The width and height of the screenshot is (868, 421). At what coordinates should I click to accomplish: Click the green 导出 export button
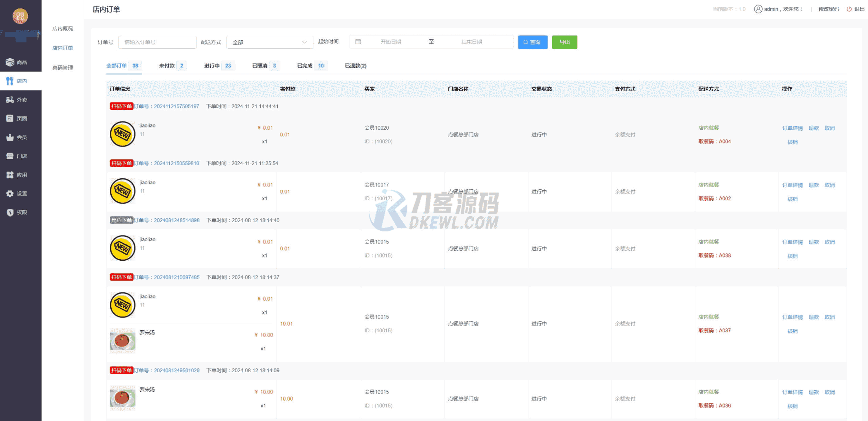click(564, 42)
